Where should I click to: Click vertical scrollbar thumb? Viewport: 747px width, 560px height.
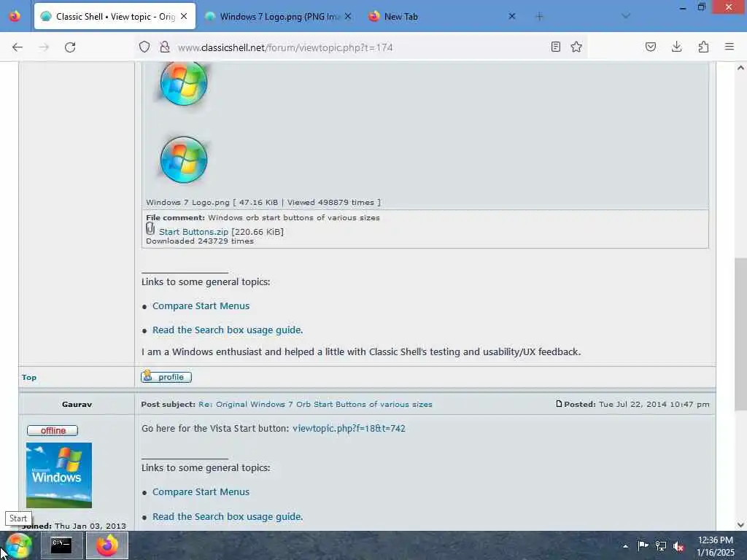click(740, 334)
